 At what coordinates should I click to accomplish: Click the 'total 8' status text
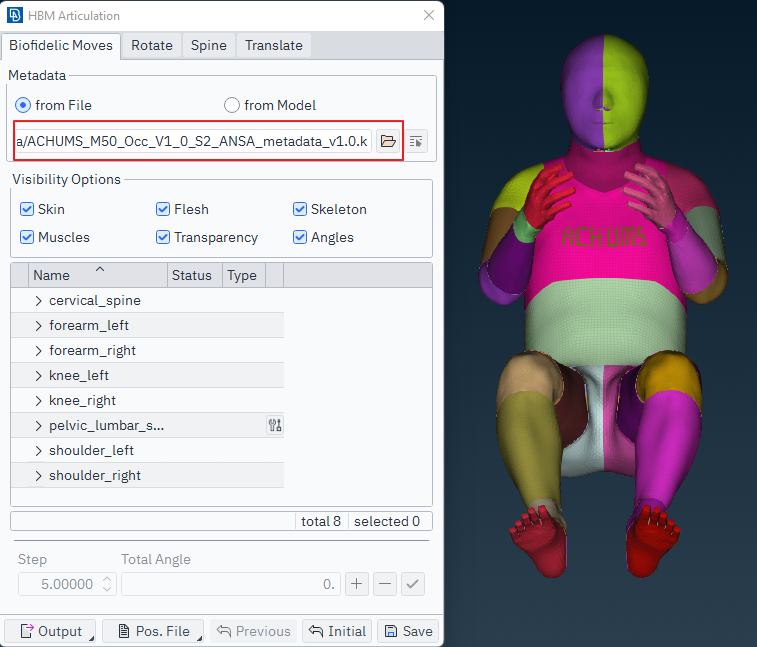pyautogui.click(x=321, y=521)
